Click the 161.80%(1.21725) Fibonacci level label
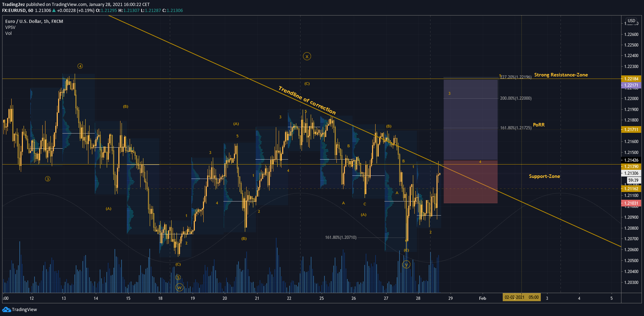The image size is (644, 316). (516, 128)
